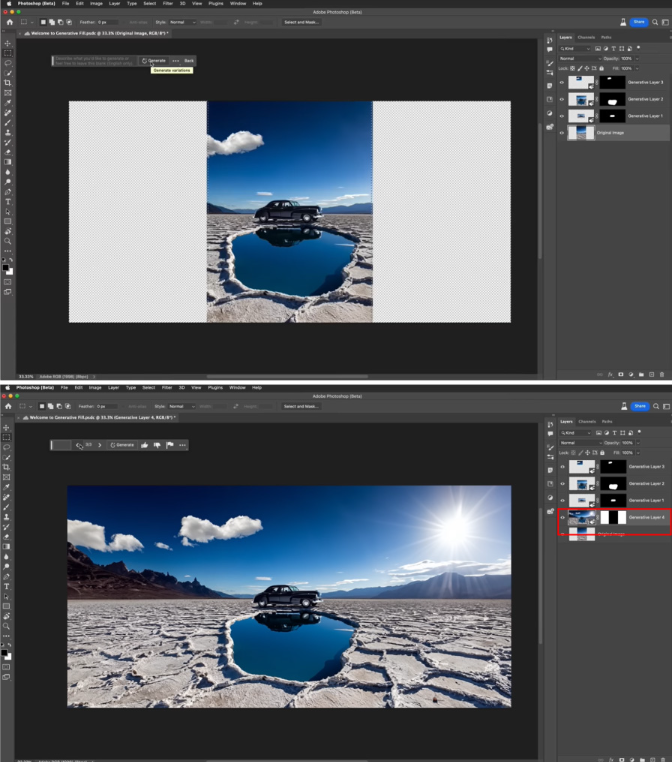Click the Home icon in top window
672x762 pixels.
[10, 22]
